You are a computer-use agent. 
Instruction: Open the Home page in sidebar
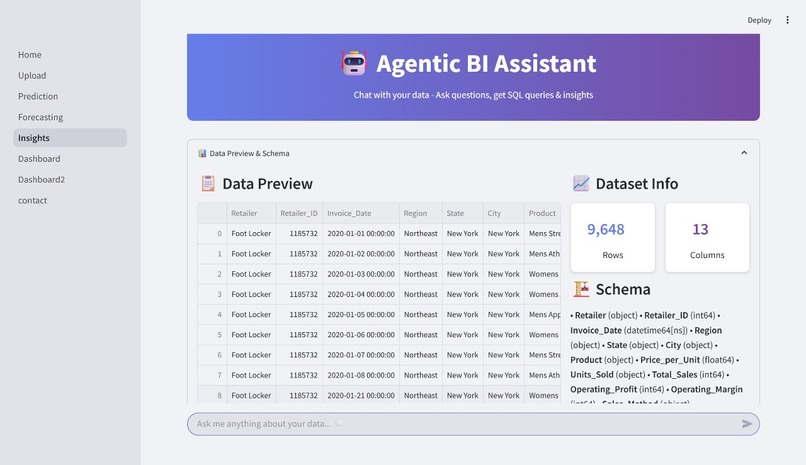click(x=30, y=54)
